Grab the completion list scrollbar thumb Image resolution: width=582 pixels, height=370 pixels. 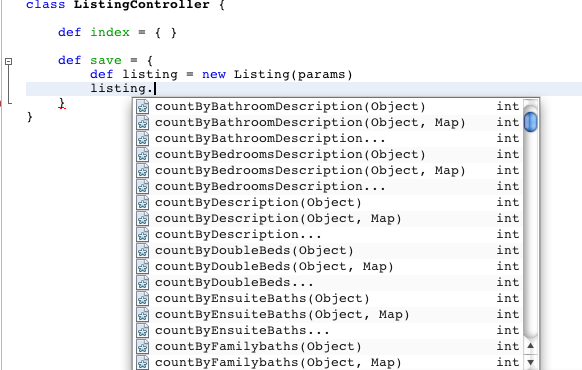point(530,122)
